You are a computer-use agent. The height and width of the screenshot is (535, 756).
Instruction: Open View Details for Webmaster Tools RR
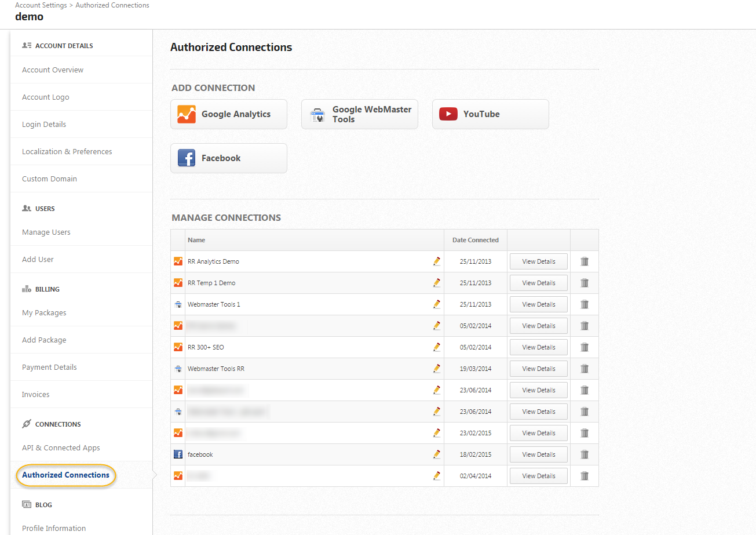click(x=538, y=369)
